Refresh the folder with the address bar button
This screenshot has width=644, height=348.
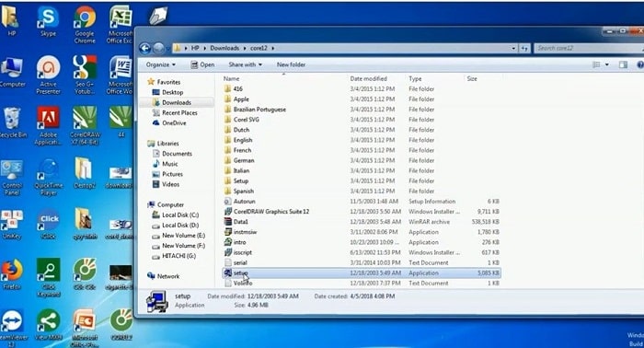tap(524, 48)
